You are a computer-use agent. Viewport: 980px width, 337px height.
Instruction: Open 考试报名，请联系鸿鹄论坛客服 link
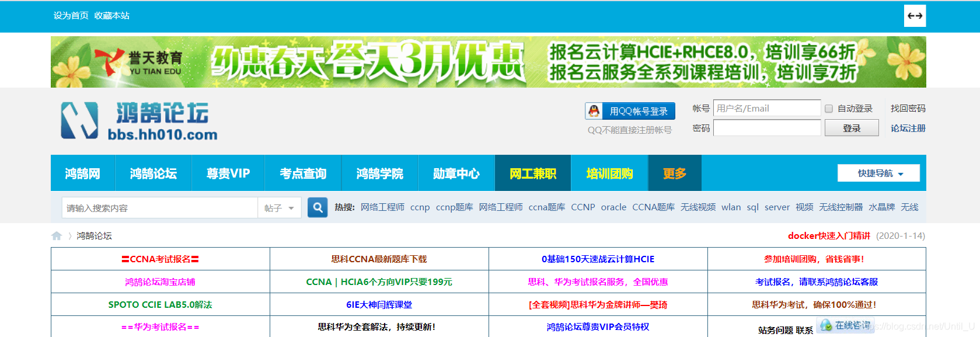(x=817, y=282)
